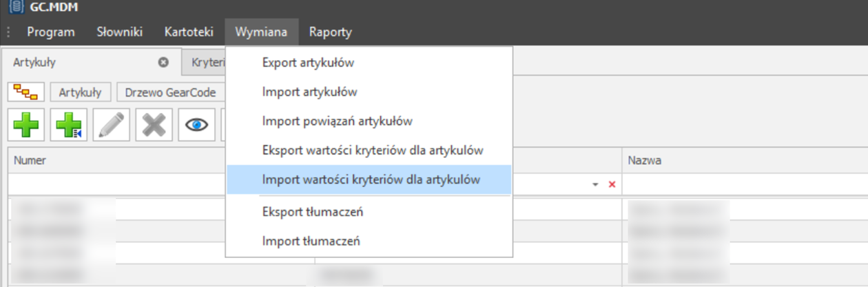Viewport: 868px width, 287px height.
Task: Clear the filter with the red X
Action: 612,185
